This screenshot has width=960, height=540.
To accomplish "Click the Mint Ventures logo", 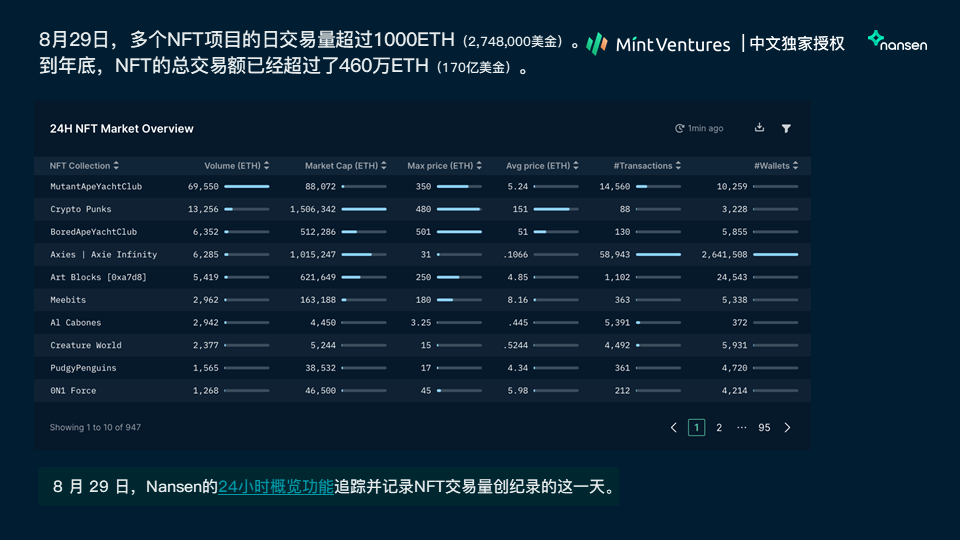I will 658,44.
